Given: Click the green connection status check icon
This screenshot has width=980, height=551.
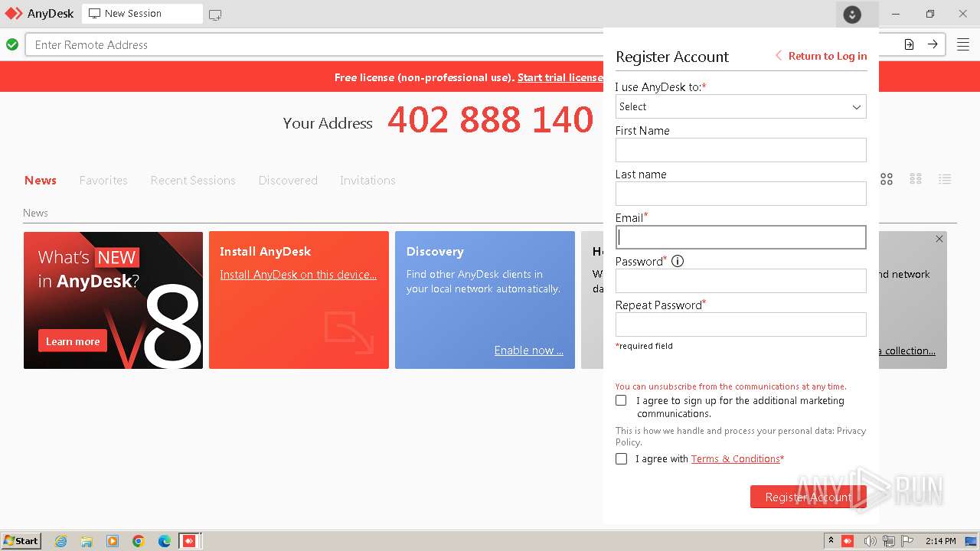Looking at the screenshot, I should (x=12, y=44).
